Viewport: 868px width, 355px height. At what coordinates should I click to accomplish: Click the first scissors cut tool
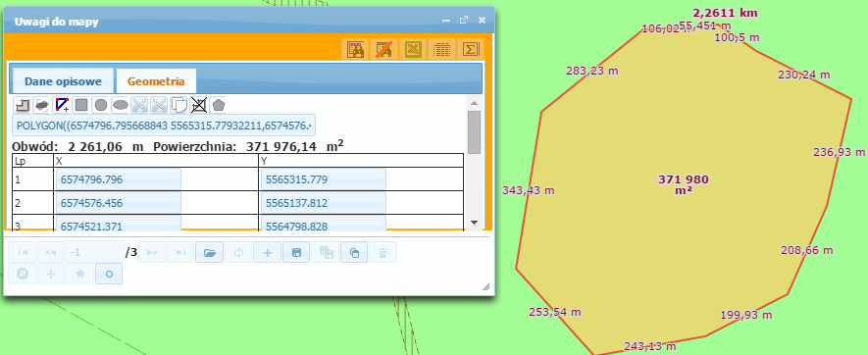[x=140, y=105]
